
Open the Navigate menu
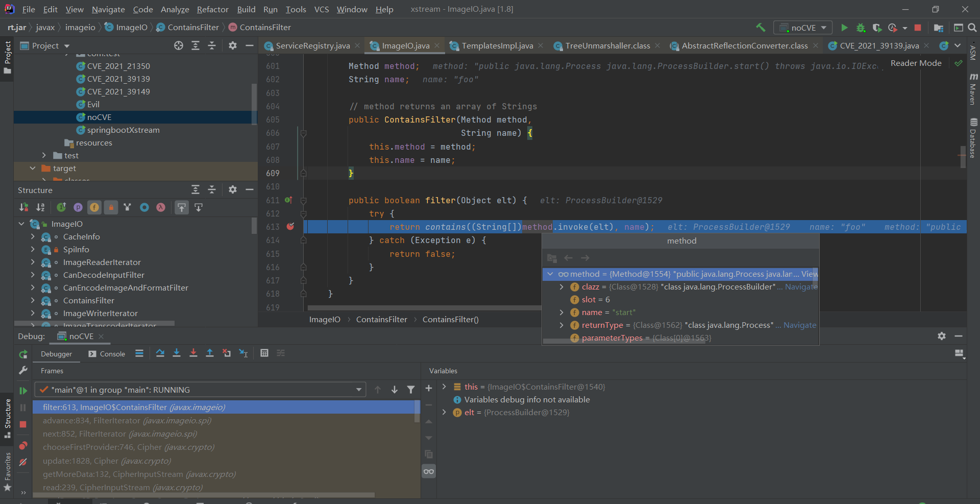[108, 9]
